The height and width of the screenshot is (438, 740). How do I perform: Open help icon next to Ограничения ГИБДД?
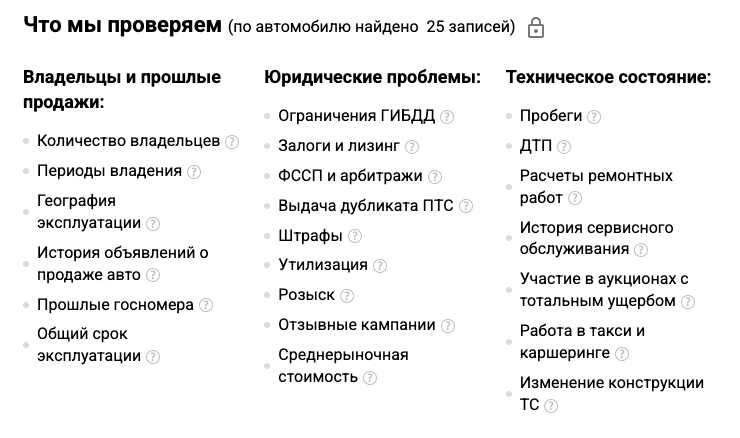pos(446,117)
